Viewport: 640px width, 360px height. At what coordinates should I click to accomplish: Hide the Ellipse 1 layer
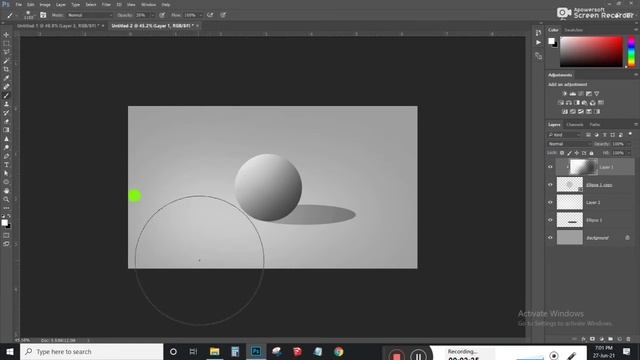click(550, 220)
